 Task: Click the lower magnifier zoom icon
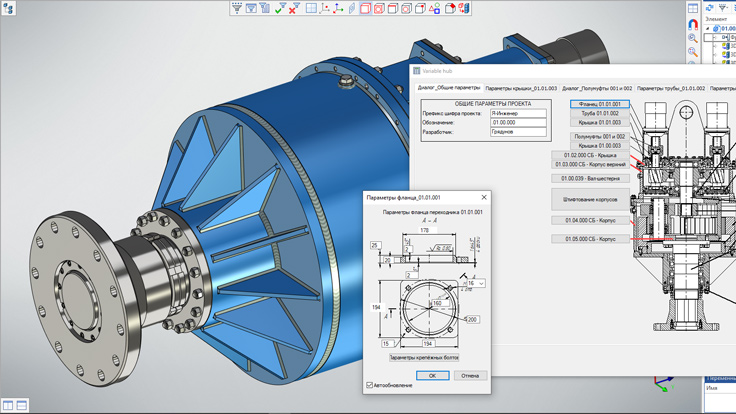point(693,52)
